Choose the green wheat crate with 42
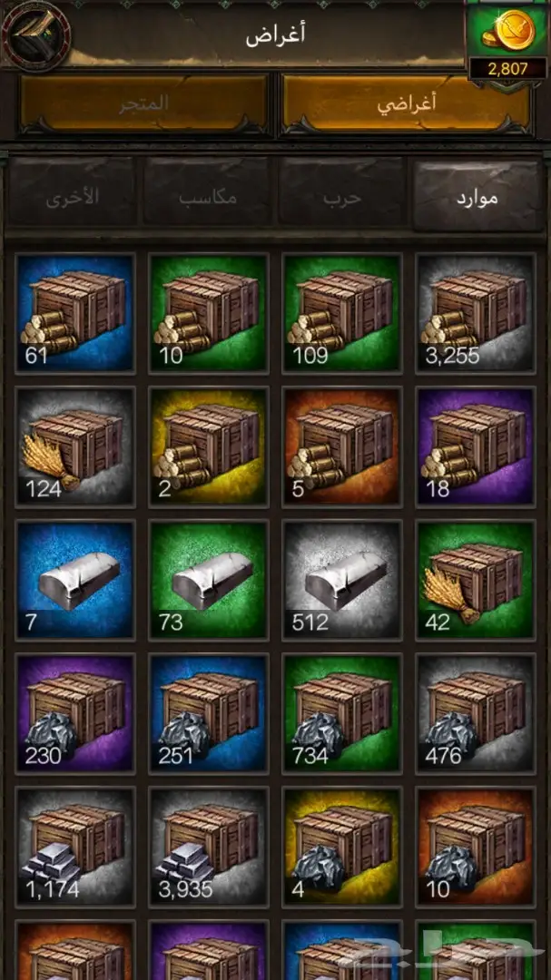This screenshot has width=551, height=980. tap(476, 580)
